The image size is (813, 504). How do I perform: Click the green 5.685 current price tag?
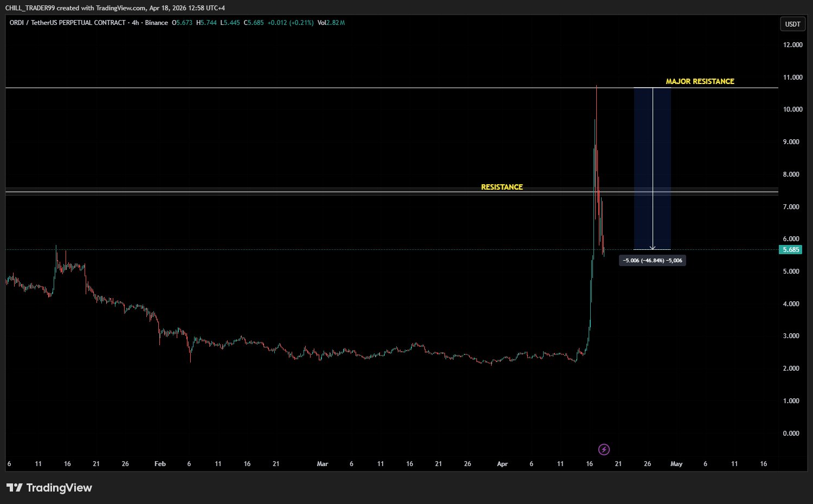(x=791, y=250)
